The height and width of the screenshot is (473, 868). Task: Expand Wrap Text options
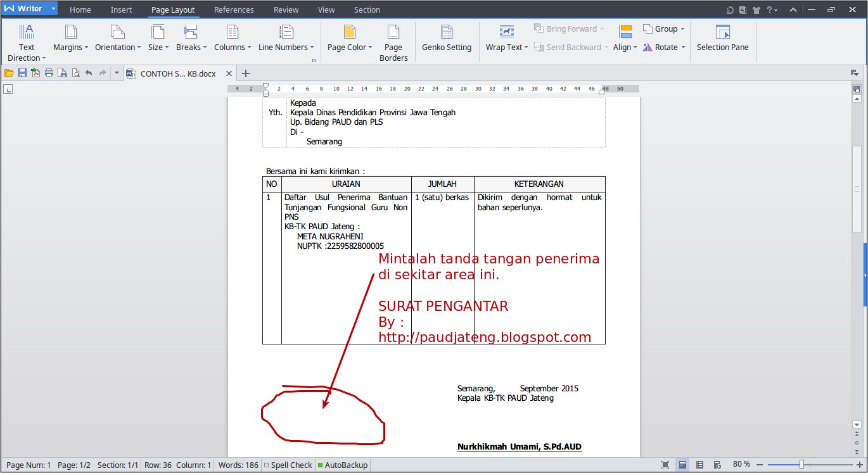coord(507,38)
